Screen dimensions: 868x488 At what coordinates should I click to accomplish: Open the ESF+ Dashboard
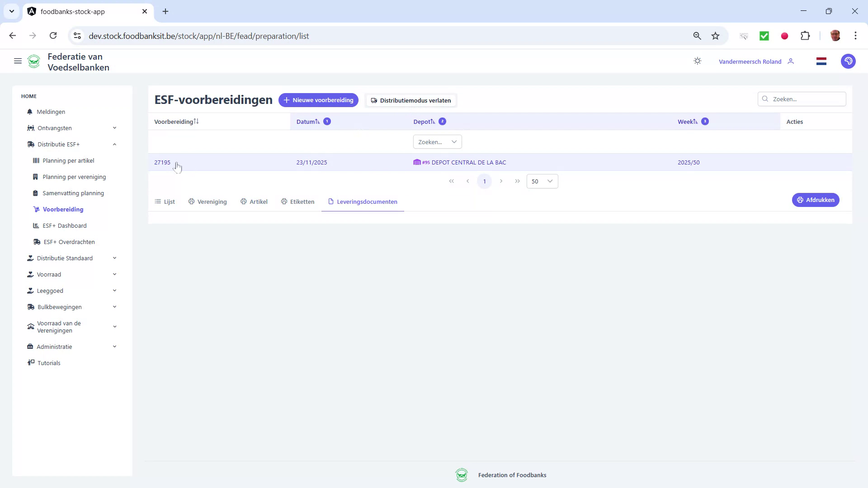click(x=65, y=225)
